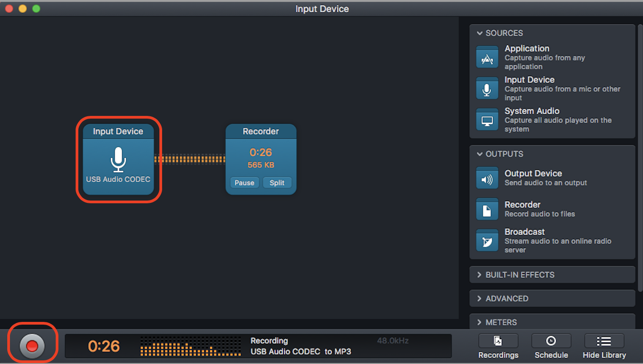Screen dimensions: 643x364
Task: Split the recording in Recorder block
Action: [x=277, y=183]
